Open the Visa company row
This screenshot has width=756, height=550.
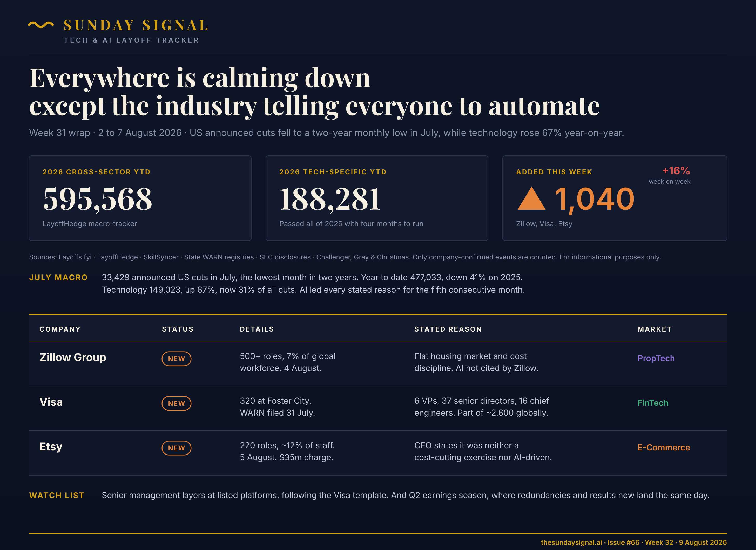(x=378, y=408)
